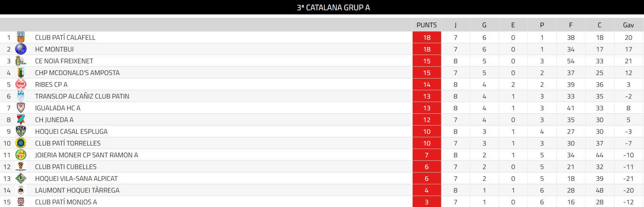Click the CH Juneda A logo
This screenshot has width=644, height=207.
tap(21, 119)
